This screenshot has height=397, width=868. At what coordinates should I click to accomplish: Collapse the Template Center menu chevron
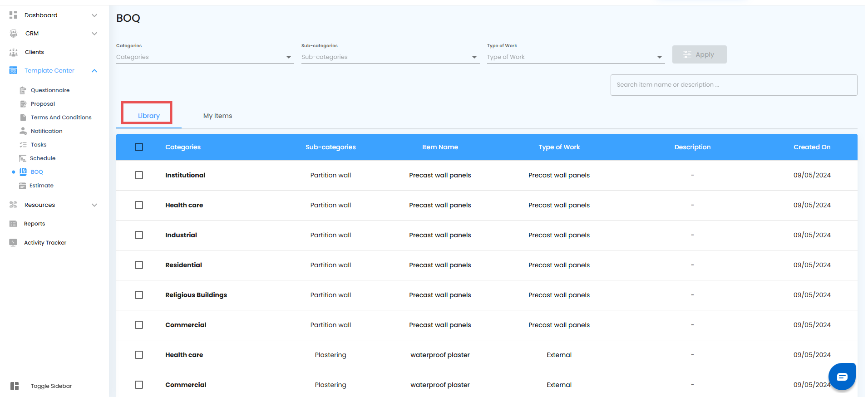coord(94,71)
